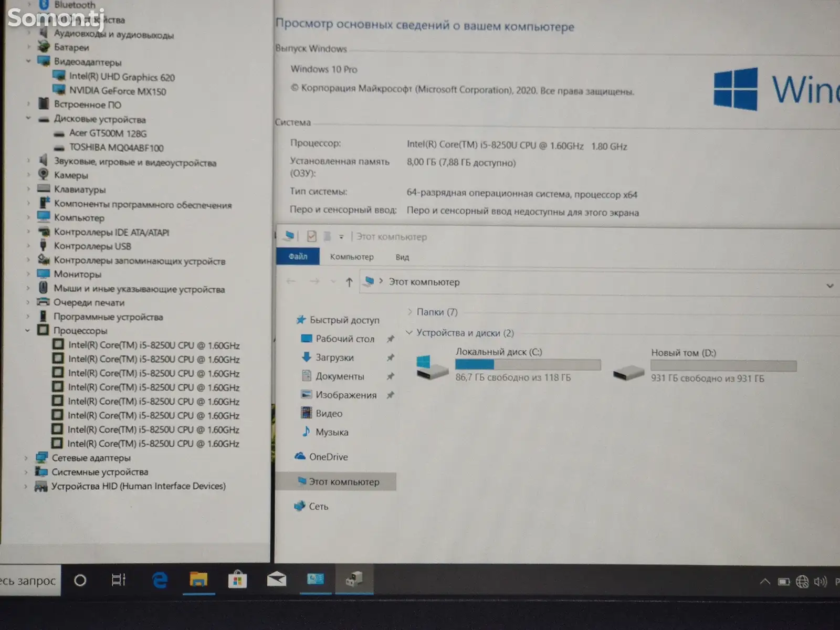
Task: Open the Вид ribbon tab
Action: [x=402, y=257]
